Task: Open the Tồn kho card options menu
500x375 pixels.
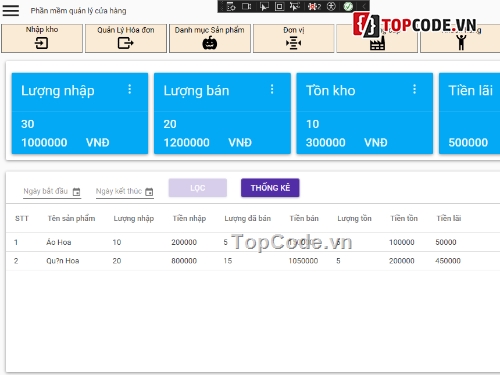Action: pyautogui.click(x=414, y=89)
